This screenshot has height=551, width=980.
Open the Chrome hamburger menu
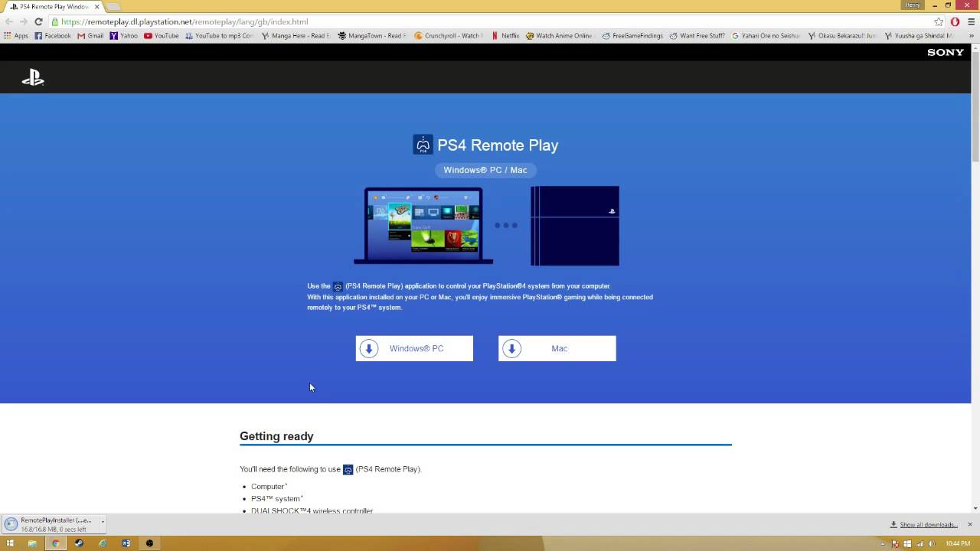pos(970,21)
